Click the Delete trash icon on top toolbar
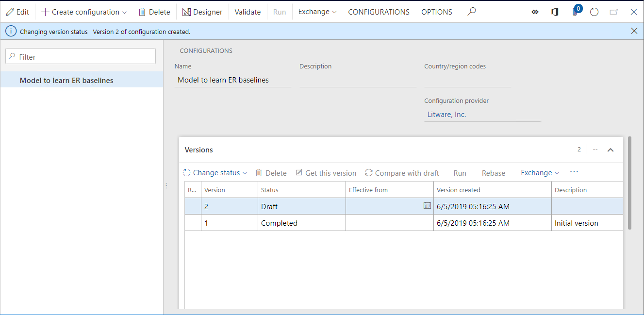 click(x=141, y=12)
